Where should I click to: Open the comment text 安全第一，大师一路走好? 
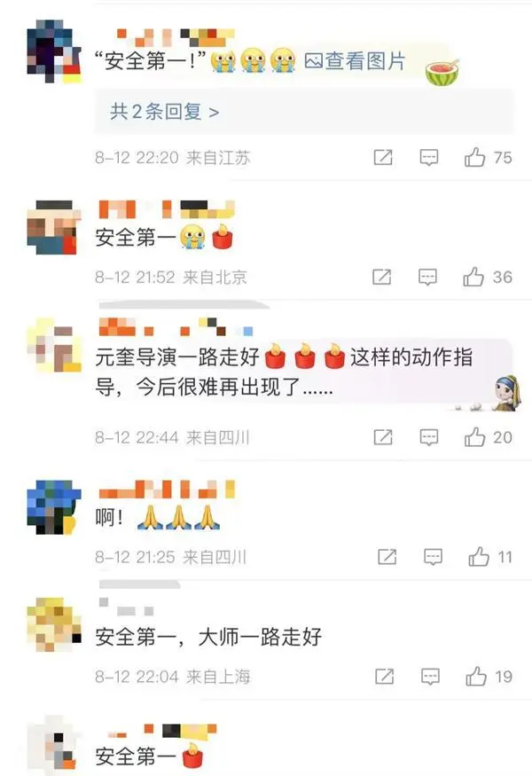coord(208,637)
